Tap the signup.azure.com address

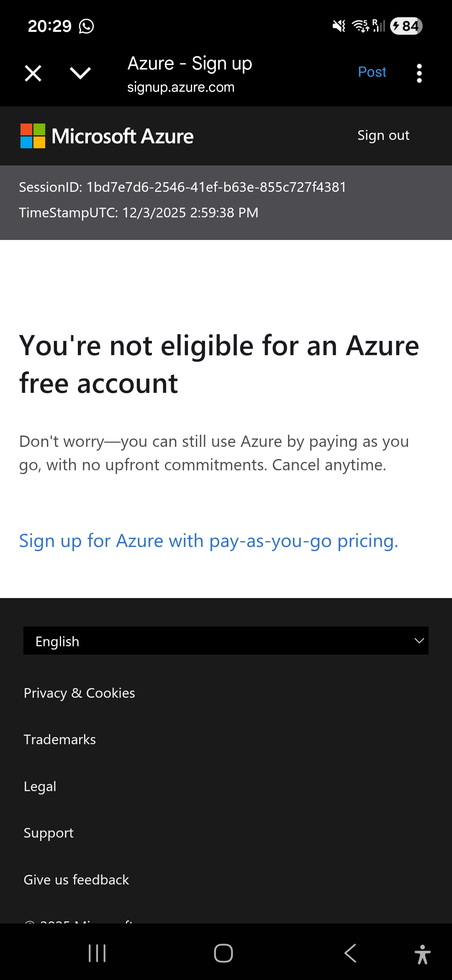(181, 87)
